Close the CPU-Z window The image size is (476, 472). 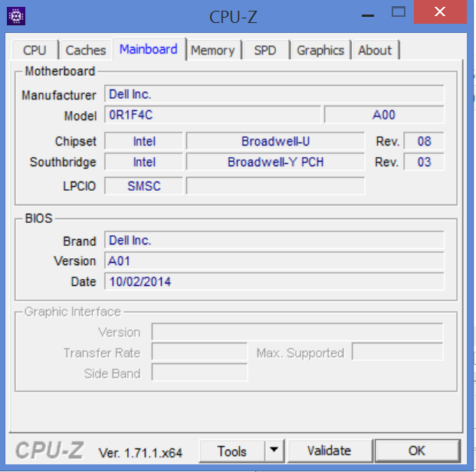(440, 11)
